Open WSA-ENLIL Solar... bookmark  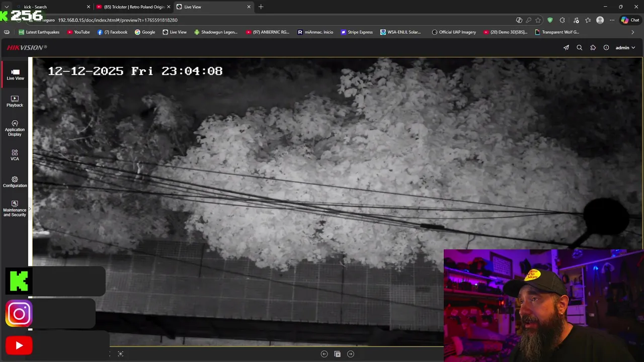pyautogui.click(x=400, y=32)
